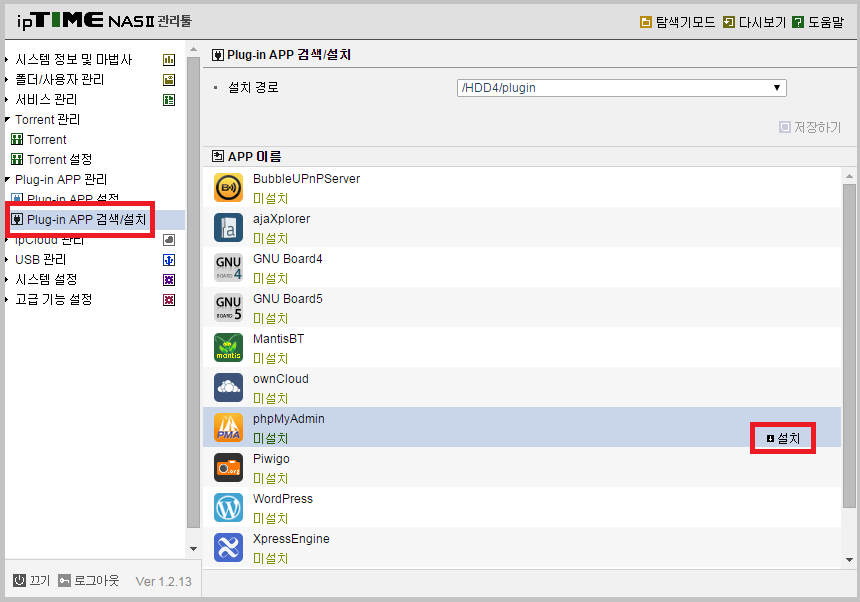The width and height of the screenshot is (860, 602).
Task: Click the XpressEngine app icon
Action: pyautogui.click(x=228, y=548)
